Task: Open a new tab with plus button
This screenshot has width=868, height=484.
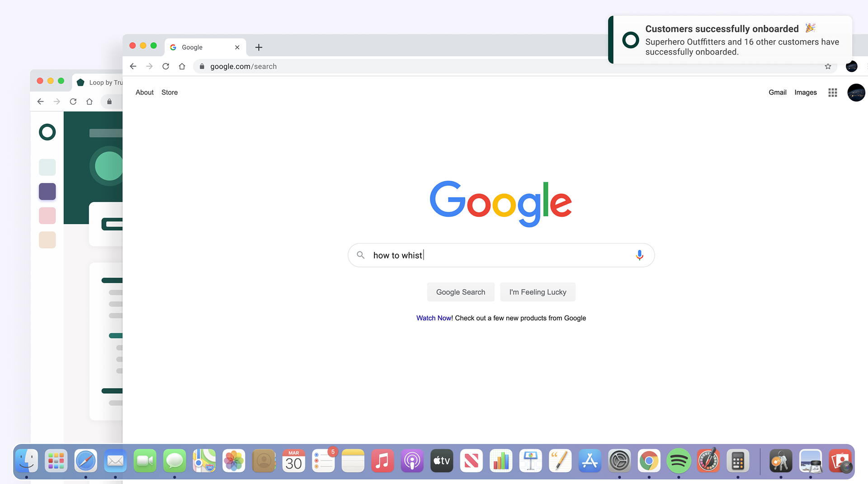Action: click(x=259, y=47)
